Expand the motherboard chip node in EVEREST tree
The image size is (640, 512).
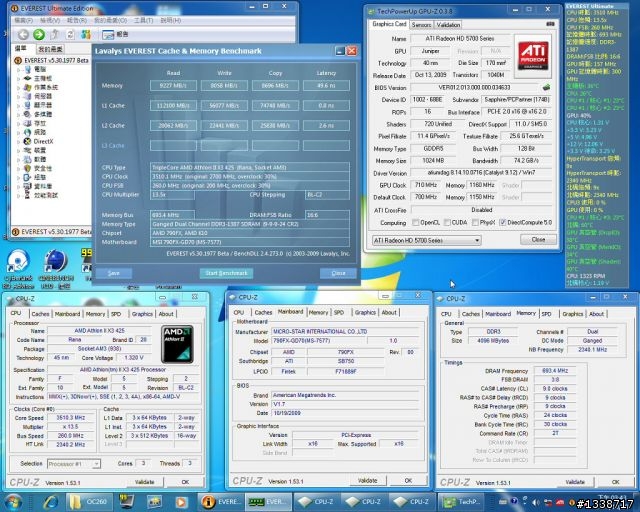18,78
